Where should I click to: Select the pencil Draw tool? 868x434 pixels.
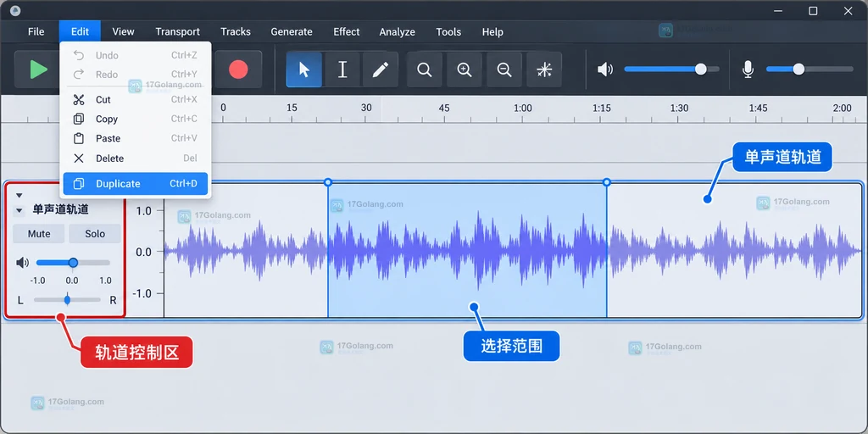[381, 70]
